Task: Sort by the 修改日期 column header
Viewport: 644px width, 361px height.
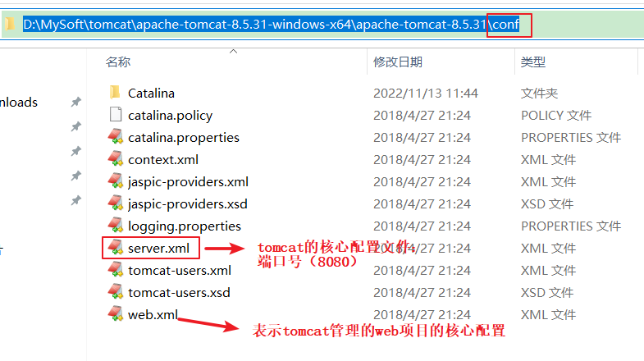Action: coord(398,62)
